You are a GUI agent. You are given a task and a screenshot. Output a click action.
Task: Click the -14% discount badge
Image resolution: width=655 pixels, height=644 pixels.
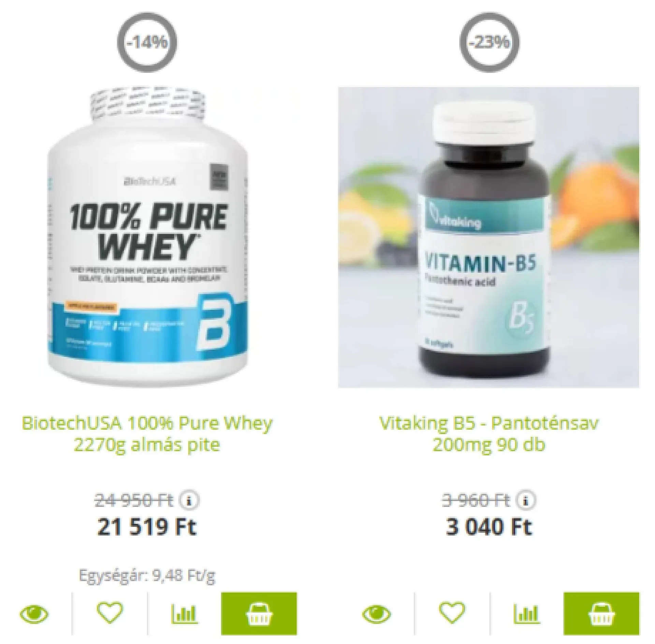pyautogui.click(x=147, y=43)
